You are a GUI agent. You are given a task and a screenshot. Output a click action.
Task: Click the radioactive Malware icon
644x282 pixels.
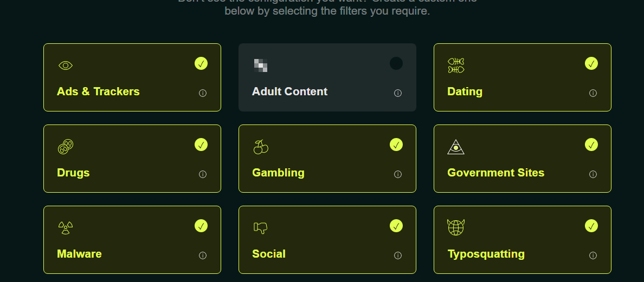pyautogui.click(x=66, y=228)
